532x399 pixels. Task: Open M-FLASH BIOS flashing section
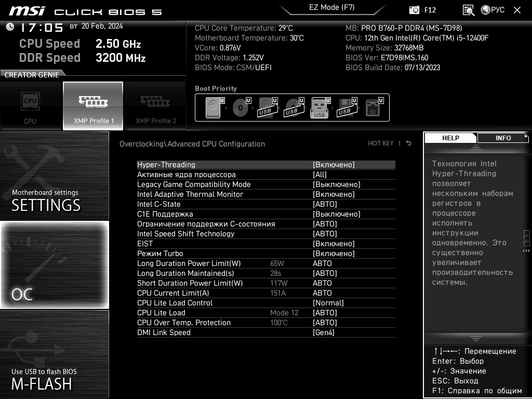[x=54, y=354]
